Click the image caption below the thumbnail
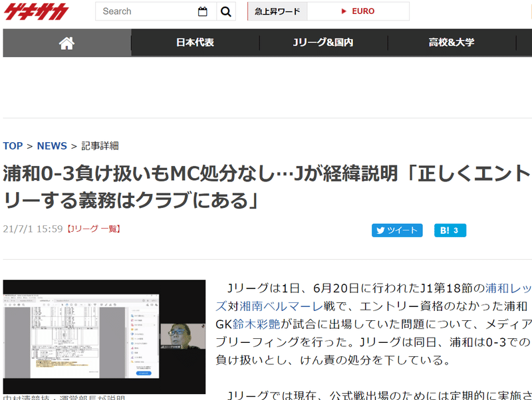This screenshot has width=532, height=400. pyautogui.click(x=64, y=397)
